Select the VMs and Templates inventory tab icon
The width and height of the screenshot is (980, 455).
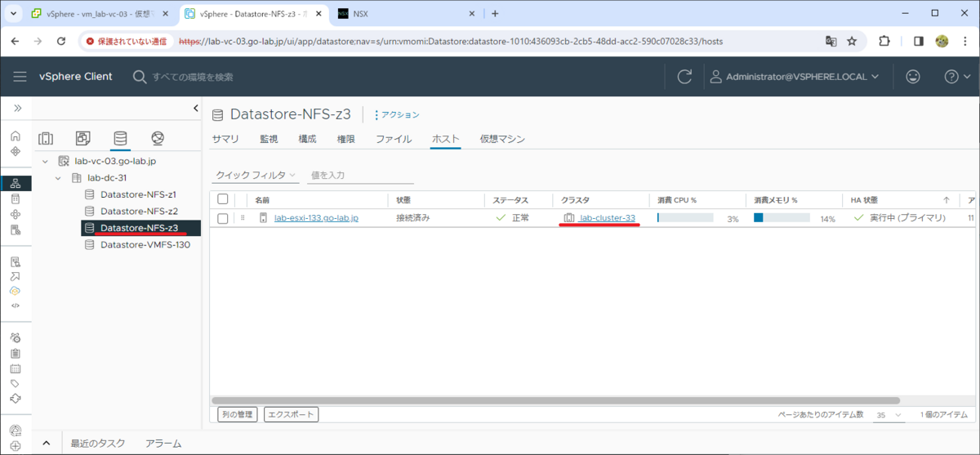(x=82, y=138)
